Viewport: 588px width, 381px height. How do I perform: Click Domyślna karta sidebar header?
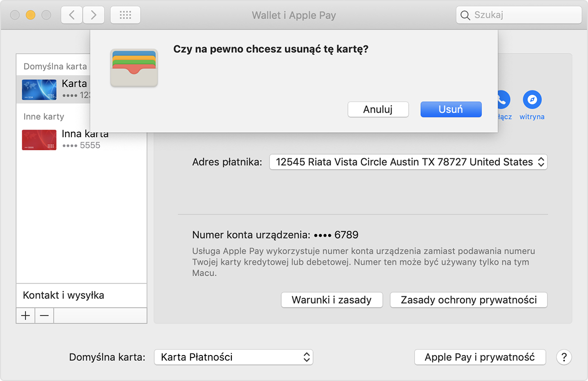55,66
